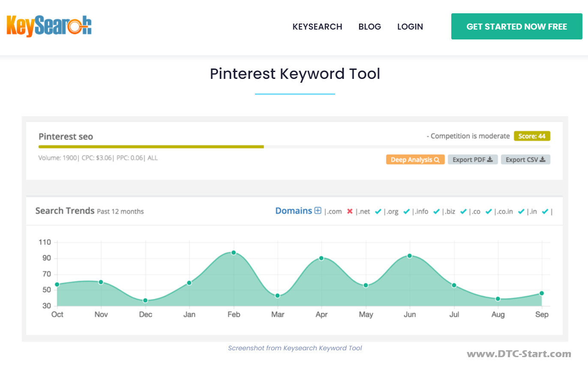Click Screenshot from Keysearch Keyword Tool caption

pyautogui.click(x=295, y=348)
